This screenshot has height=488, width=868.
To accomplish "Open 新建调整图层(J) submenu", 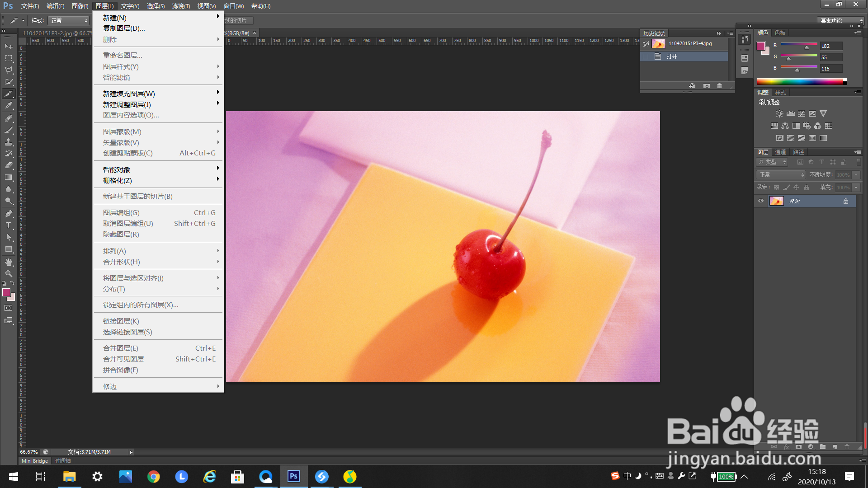I will pyautogui.click(x=127, y=104).
